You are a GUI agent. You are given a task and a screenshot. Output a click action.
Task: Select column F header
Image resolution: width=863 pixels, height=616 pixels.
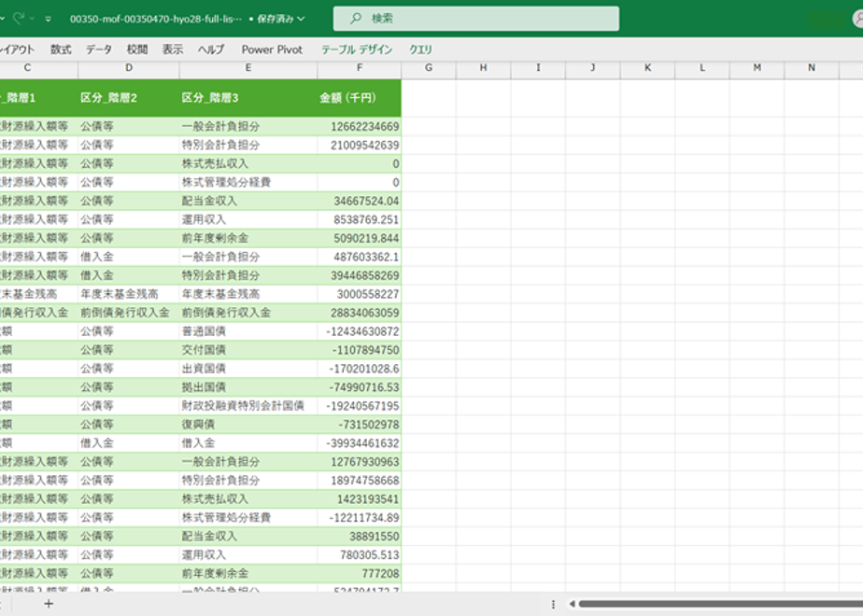click(x=360, y=68)
